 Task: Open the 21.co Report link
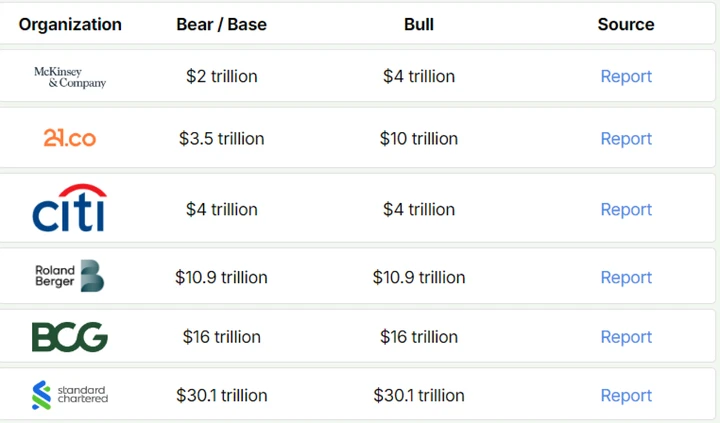pos(626,139)
